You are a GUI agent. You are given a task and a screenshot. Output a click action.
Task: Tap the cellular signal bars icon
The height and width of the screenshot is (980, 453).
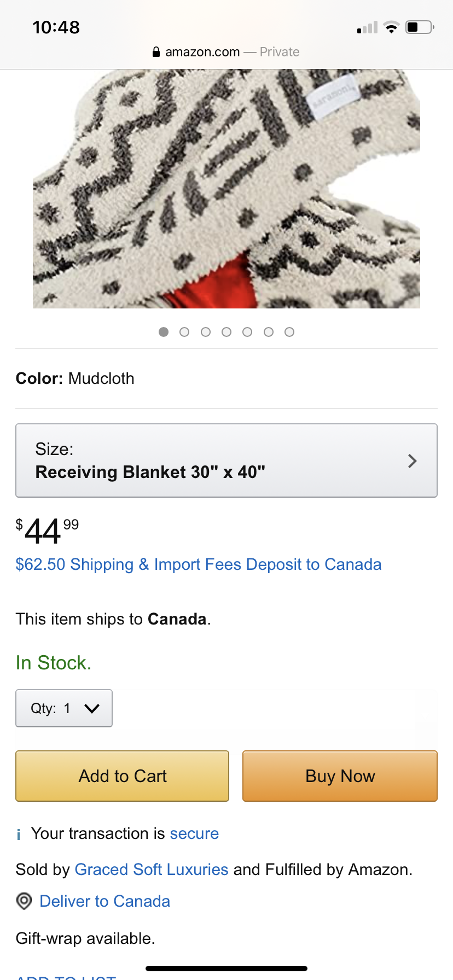367,27
